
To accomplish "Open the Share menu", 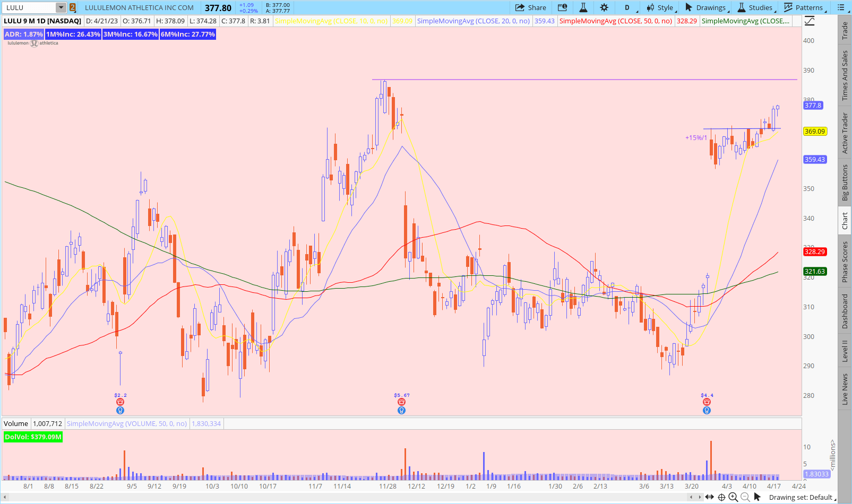I will click(x=531, y=7).
